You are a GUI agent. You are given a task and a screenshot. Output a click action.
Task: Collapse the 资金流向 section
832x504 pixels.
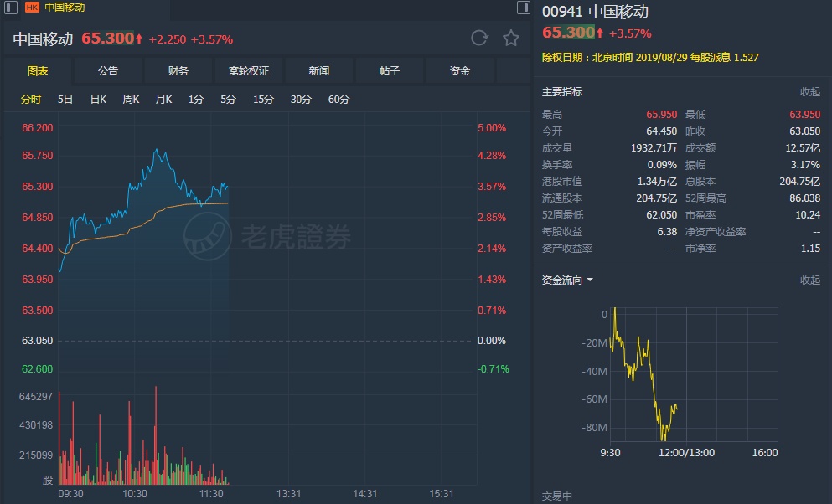809,280
